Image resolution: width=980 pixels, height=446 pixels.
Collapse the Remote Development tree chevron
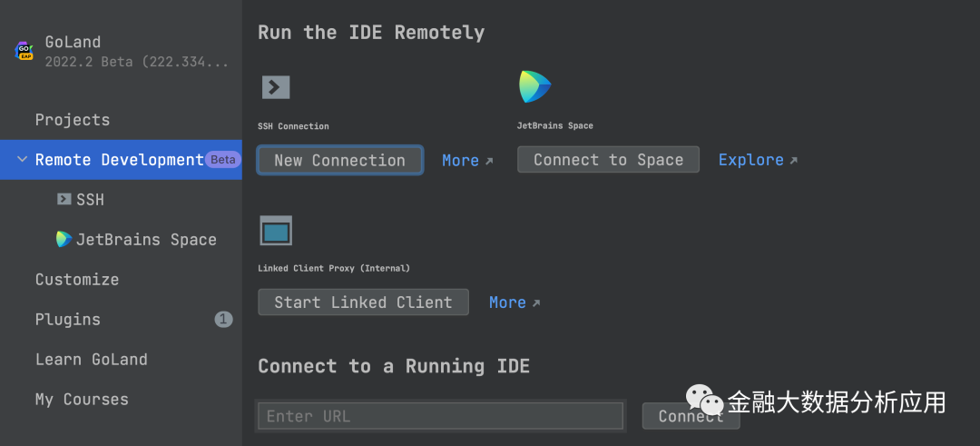coord(22,160)
